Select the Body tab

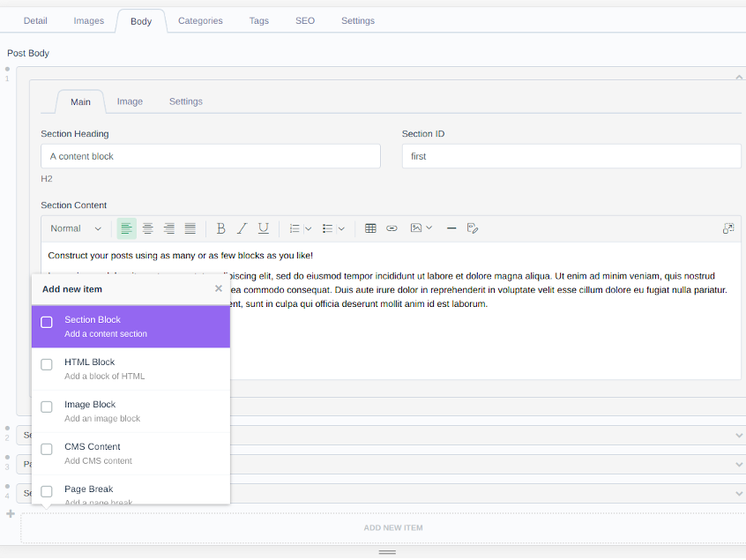point(141,21)
